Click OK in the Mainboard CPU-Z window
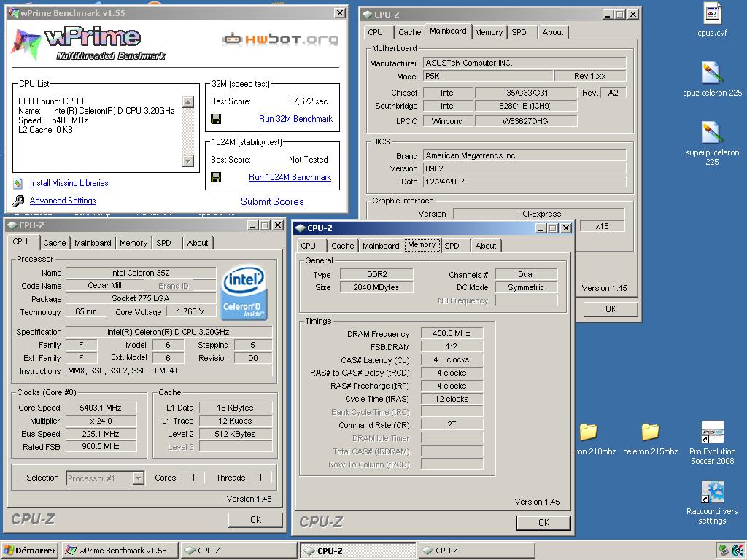This screenshot has width=747, height=560. point(611,309)
